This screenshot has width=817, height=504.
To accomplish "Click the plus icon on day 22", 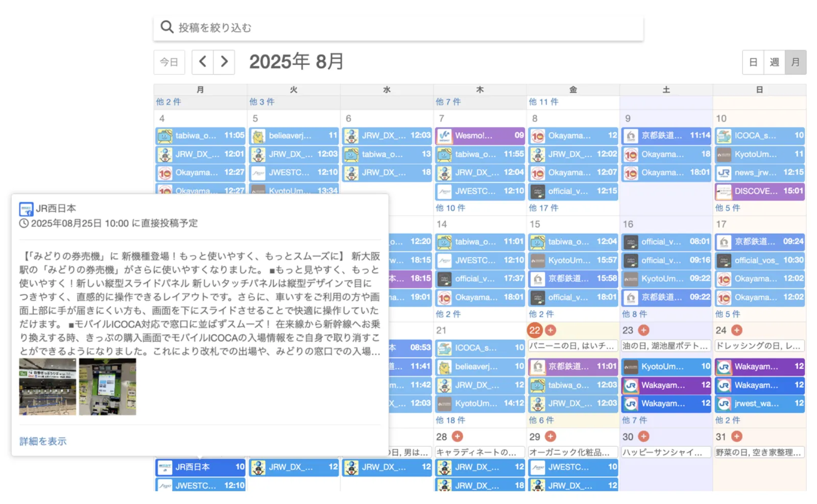I will [550, 331].
